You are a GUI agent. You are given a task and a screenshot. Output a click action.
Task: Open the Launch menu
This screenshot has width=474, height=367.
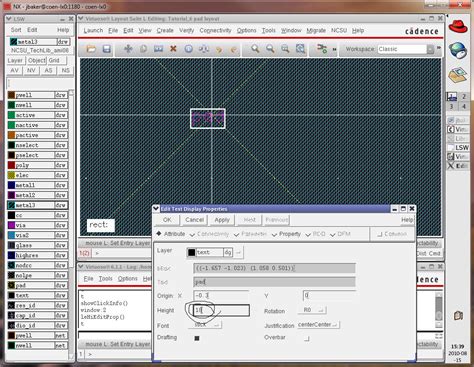93,30
